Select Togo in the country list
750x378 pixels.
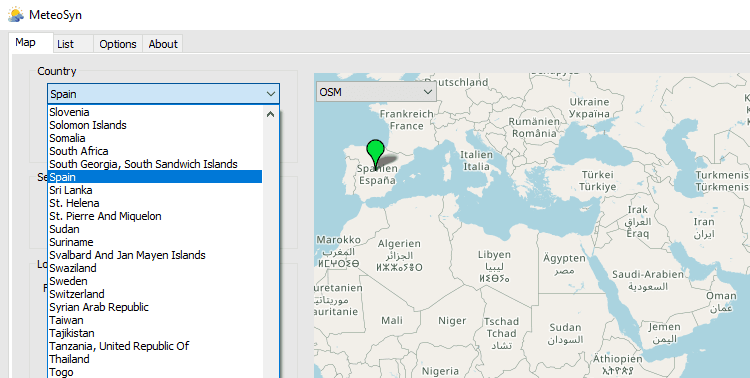click(155, 372)
